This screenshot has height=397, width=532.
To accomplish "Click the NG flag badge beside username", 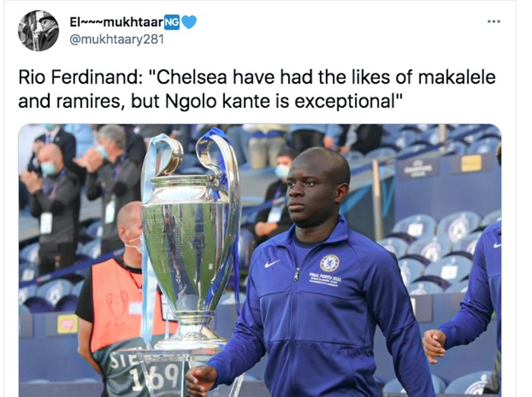I will point(173,22).
